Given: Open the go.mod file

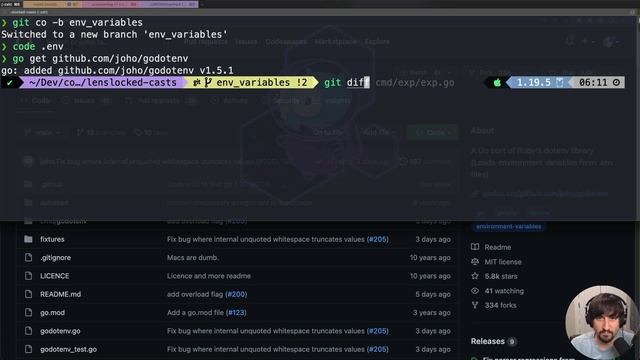Looking at the screenshot, I should coord(52,313).
